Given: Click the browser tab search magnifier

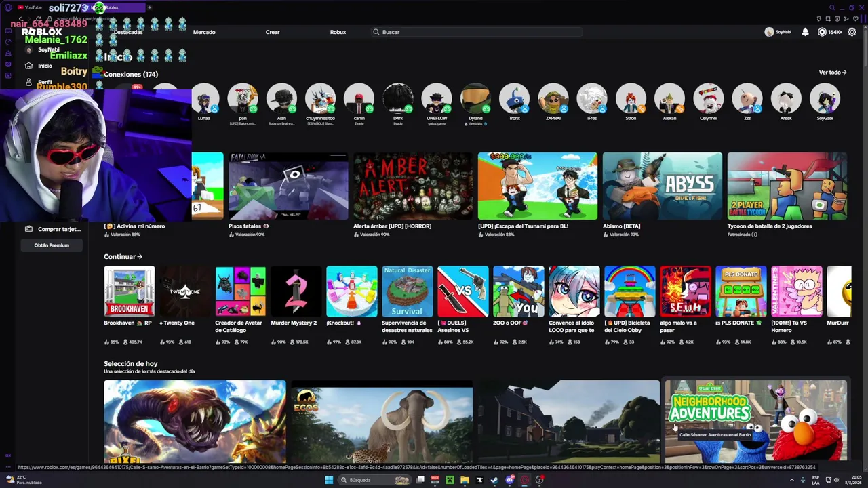Looking at the screenshot, I should (x=832, y=7).
